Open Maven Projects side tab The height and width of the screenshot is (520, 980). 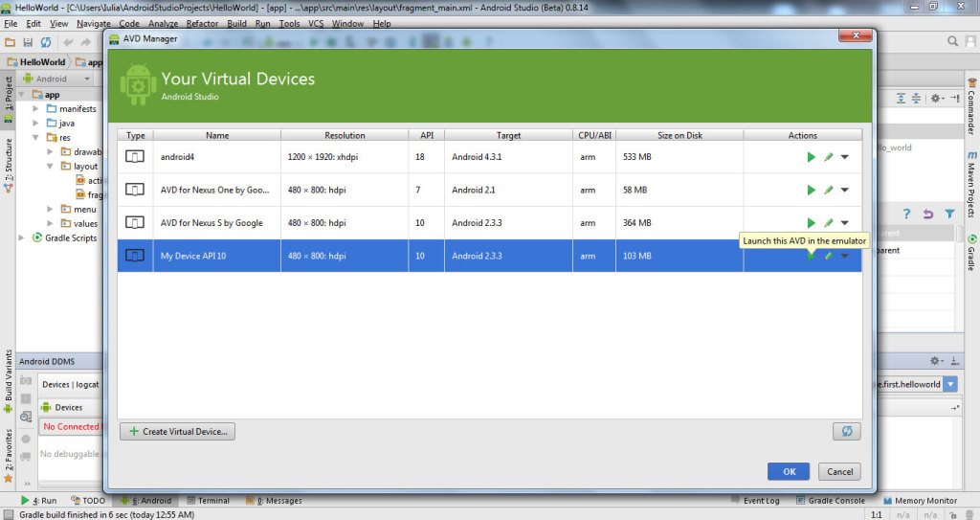pos(972,185)
